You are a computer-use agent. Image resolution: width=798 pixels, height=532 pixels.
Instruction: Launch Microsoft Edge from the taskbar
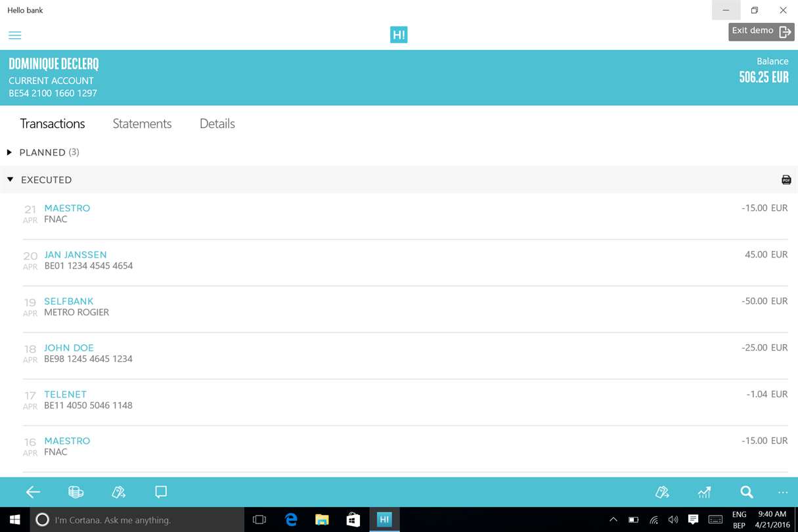[x=291, y=520]
